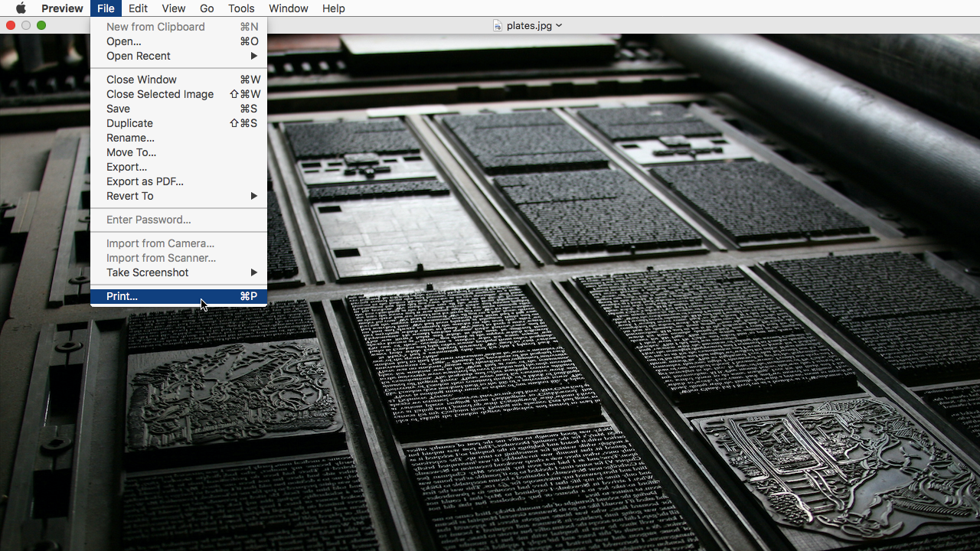
Task: Open the Go menu
Action: 207,8
